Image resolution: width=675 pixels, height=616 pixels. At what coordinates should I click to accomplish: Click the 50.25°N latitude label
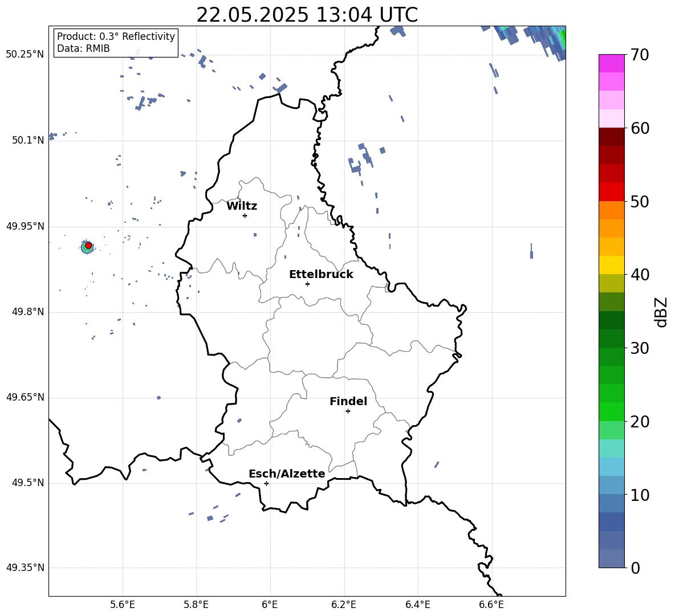(x=25, y=55)
